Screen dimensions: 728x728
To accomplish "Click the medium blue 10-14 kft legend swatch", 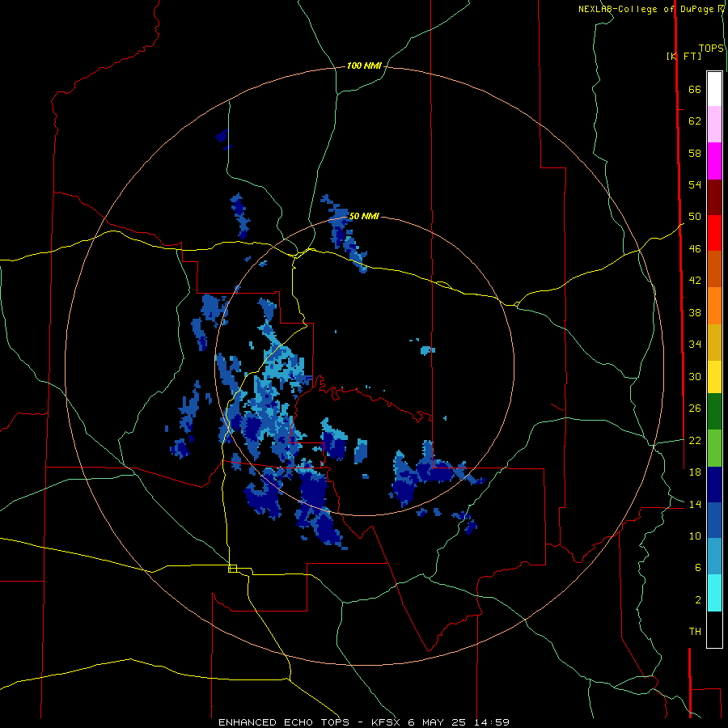I will tap(714, 520).
